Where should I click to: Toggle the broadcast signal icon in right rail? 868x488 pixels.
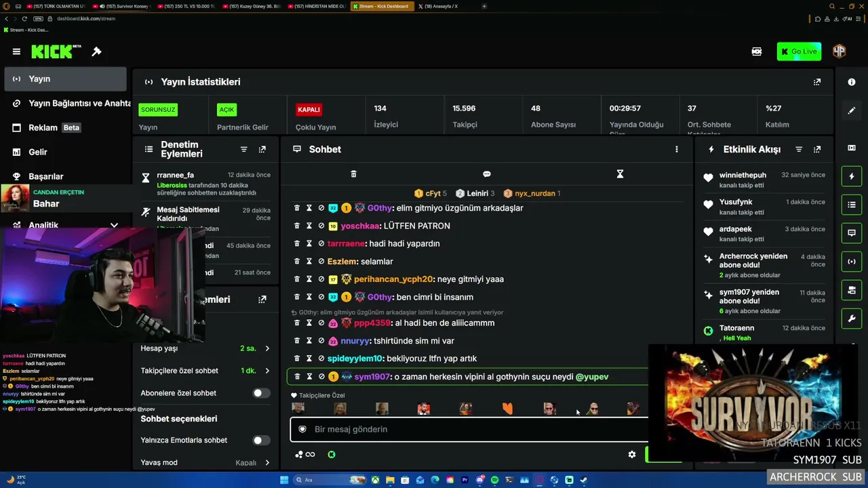click(852, 261)
